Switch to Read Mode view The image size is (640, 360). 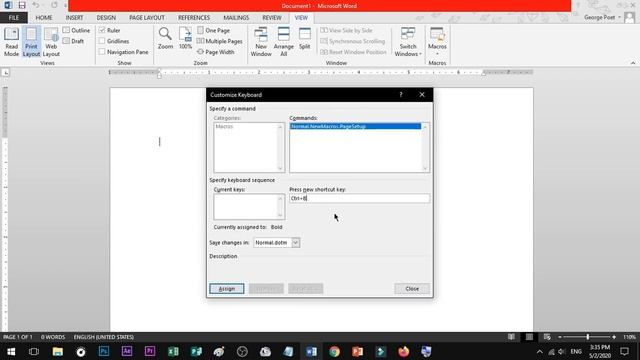(x=11, y=42)
